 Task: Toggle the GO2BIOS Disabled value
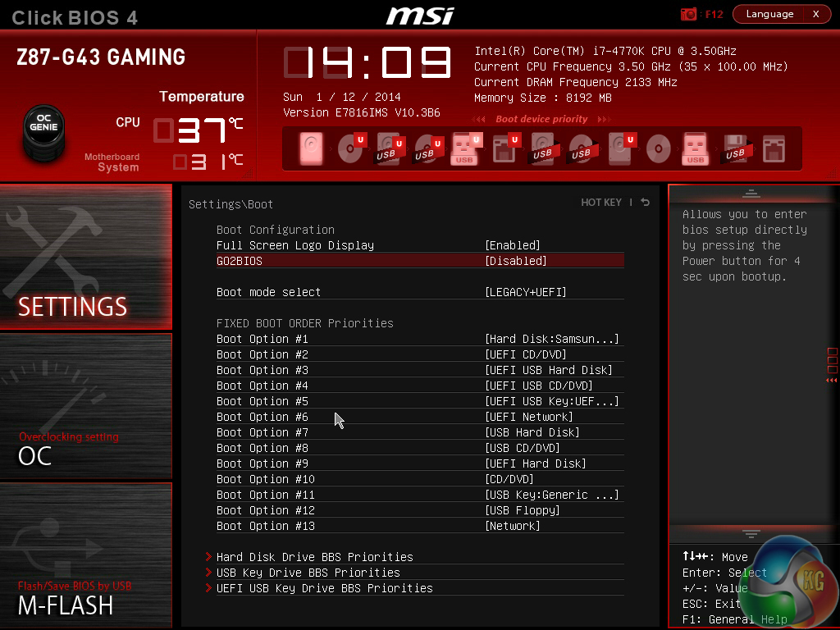click(x=516, y=261)
